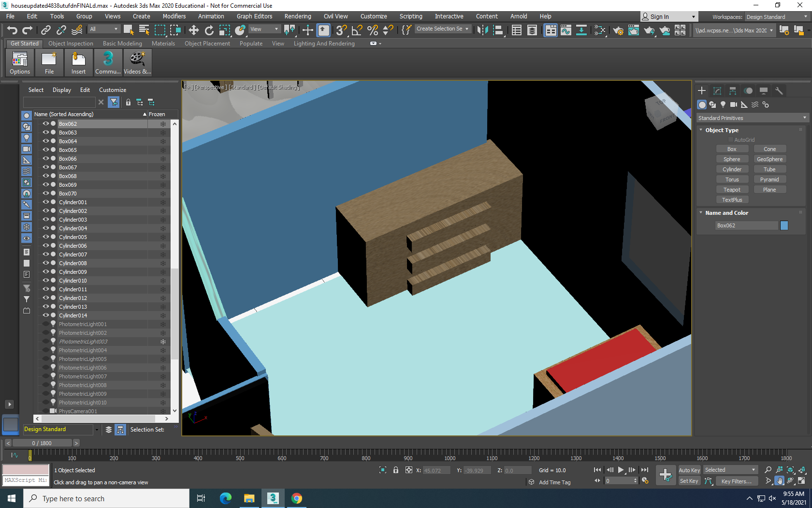Click the object color swatch beside Box062
This screenshot has height=508, width=812.
(784, 225)
